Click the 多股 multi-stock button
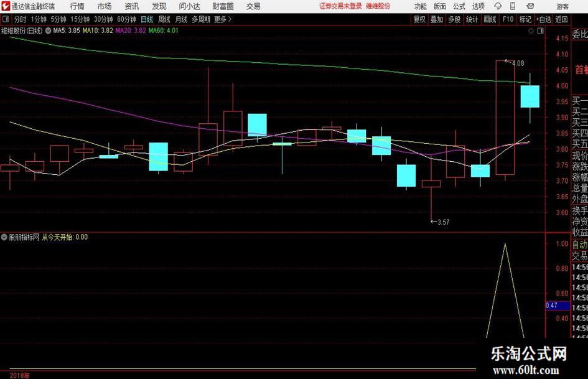Screen dimensions: 588x379 [x=454, y=19]
